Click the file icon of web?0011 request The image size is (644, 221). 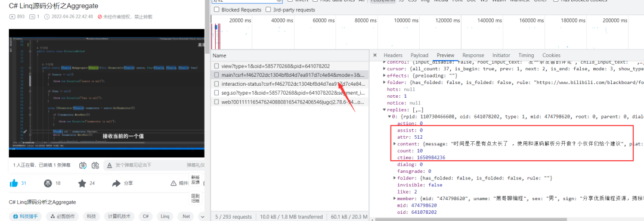216,102
